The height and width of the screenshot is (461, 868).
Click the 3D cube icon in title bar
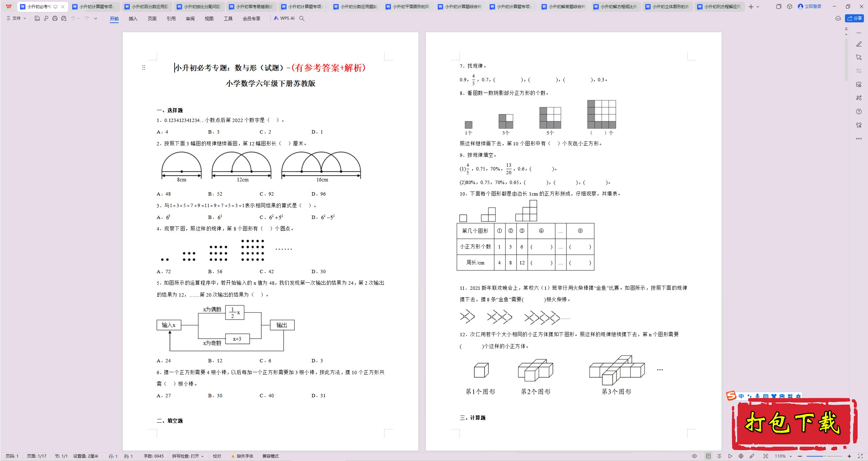point(790,6)
